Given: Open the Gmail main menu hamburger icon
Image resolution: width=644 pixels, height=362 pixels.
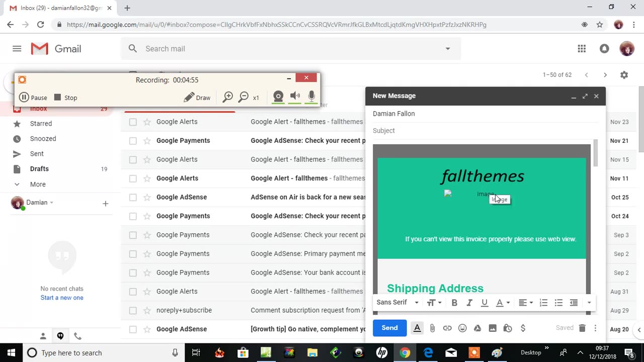Looking at the screenshot, I should tap(17, 49).
